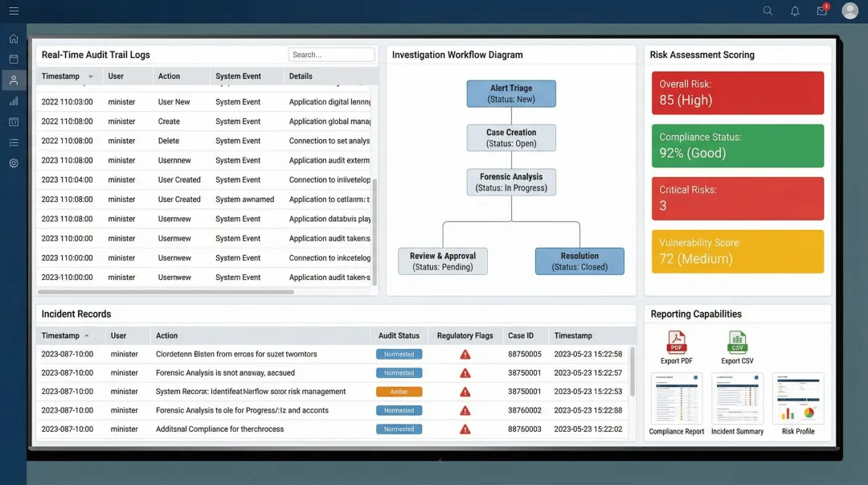This screenshot has width=868, height=485.
Task: Open the list view item in sidebar
Action: (14, 142)
